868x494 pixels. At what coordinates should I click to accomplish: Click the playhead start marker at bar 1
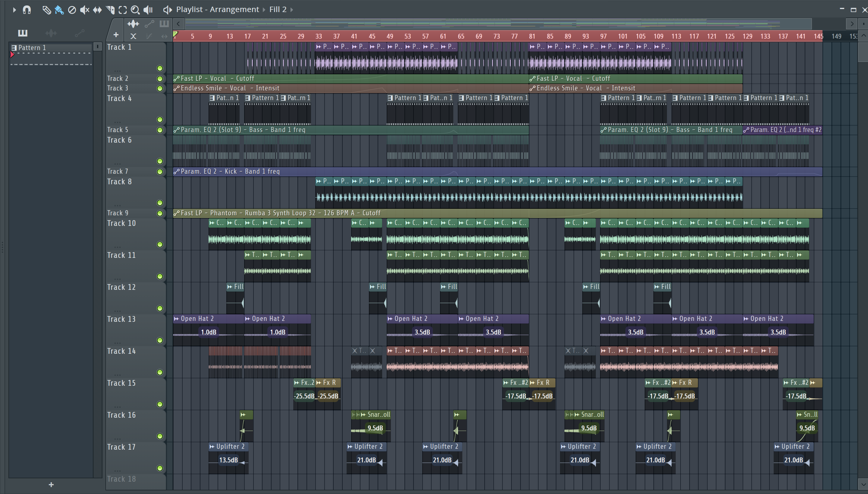tap(175, 34)
